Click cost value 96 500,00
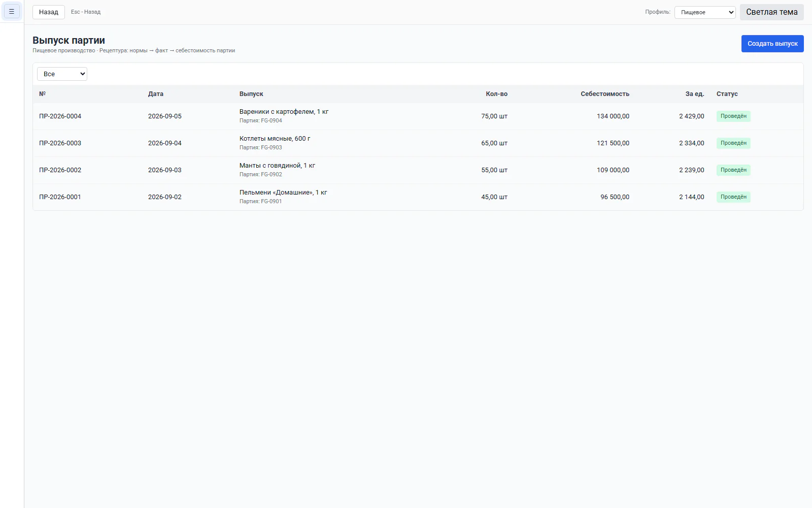Image resolution: width=812 pixels, height=508 pixels. click(615, 197)
